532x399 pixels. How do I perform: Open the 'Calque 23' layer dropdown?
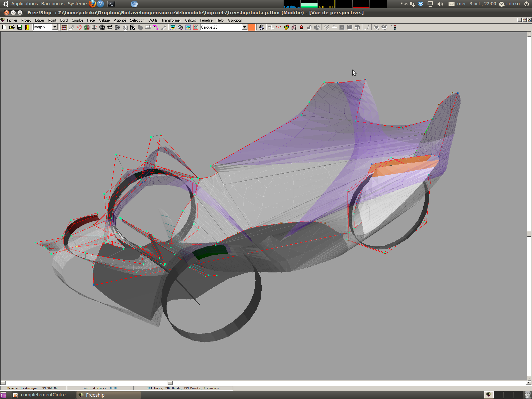coord(244,27)
